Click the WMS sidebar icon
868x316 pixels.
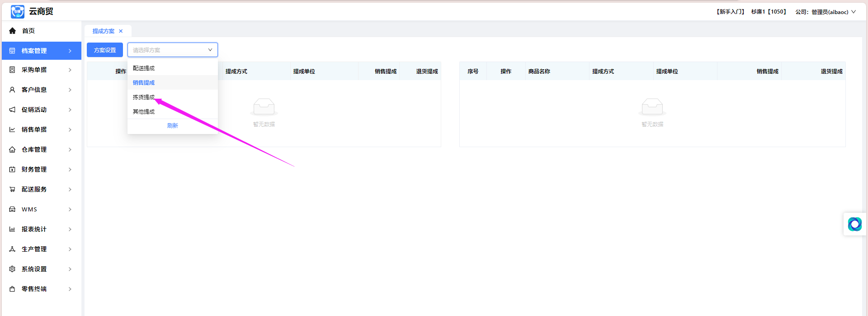pyautogui.click(x=12, y=209)
